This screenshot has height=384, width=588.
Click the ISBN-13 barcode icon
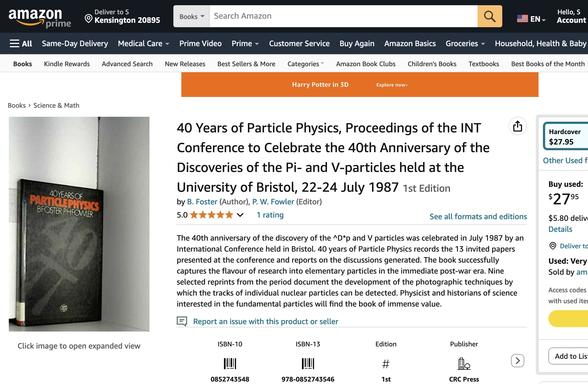tap(308, 364)
